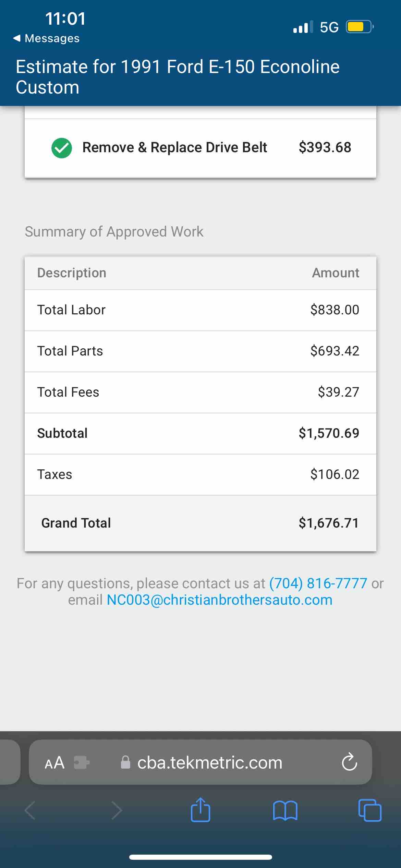This screenshot has width=401, height=868.
Task: Tap the padlock icon in the URL bar
Action: pos(126,762)
